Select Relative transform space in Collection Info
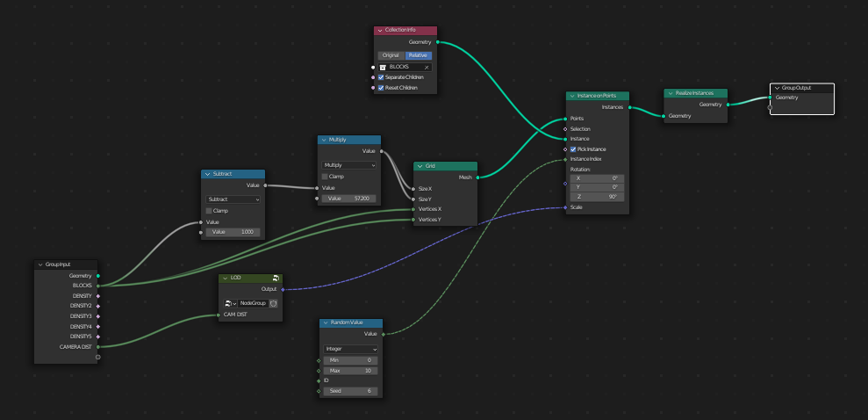Screen dimensions: 868x420 [x=418, y=55]
